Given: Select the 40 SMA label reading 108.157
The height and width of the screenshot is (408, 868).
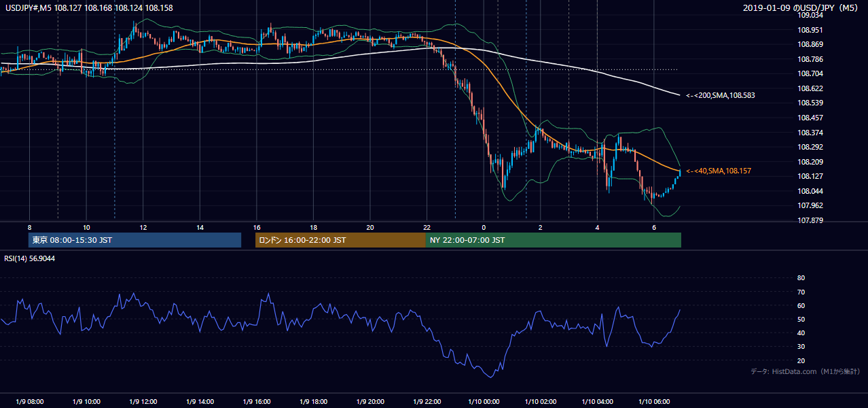Looking at the screenshot, I should (x=719, y=171).
